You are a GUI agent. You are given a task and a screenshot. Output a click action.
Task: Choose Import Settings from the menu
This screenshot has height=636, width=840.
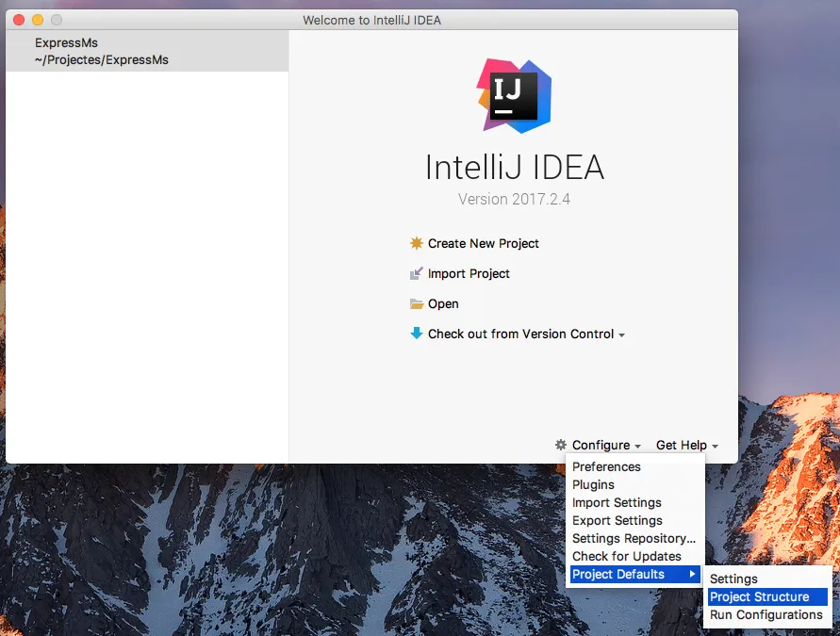616,502
